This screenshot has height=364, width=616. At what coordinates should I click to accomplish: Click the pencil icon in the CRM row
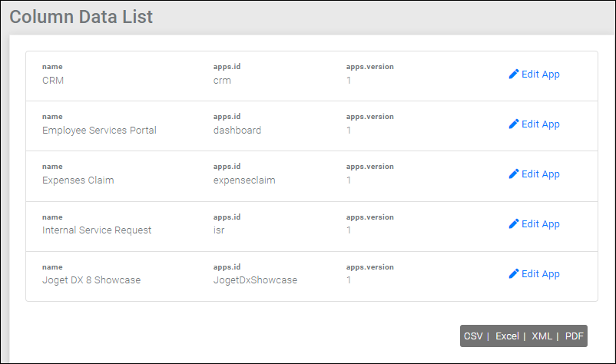point(514,74)
